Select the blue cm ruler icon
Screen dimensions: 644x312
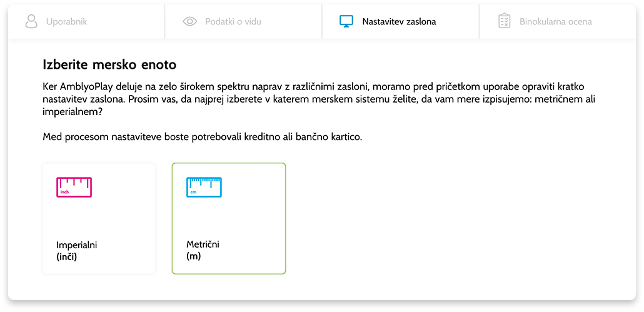point(204,187)
